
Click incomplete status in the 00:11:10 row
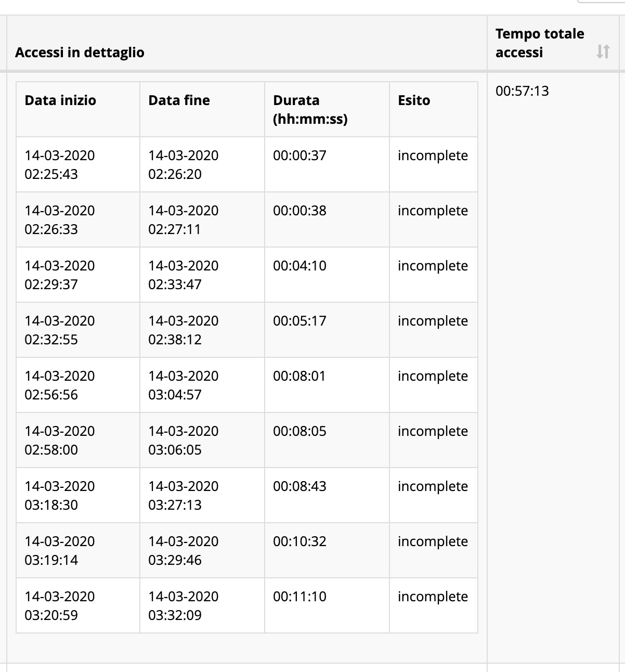(433, 597)
